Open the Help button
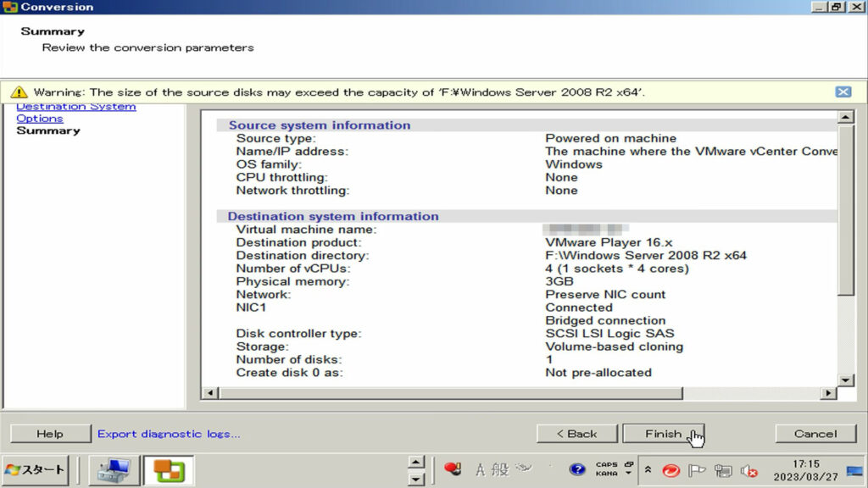This screenshot has width=868, height=488. click(x=50, y=434)
